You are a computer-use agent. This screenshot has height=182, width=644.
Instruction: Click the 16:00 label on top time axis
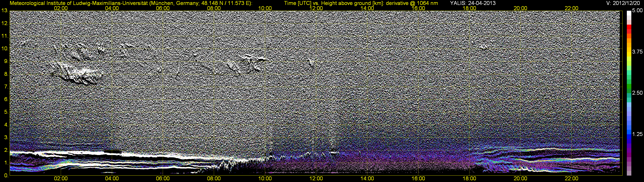pos(418,8)
